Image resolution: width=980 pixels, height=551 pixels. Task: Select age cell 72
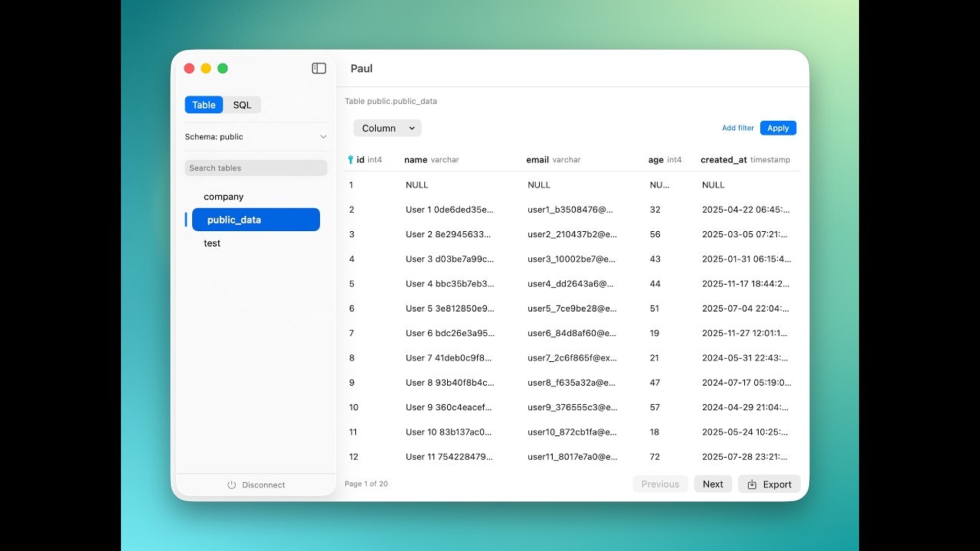click(655, 457)
